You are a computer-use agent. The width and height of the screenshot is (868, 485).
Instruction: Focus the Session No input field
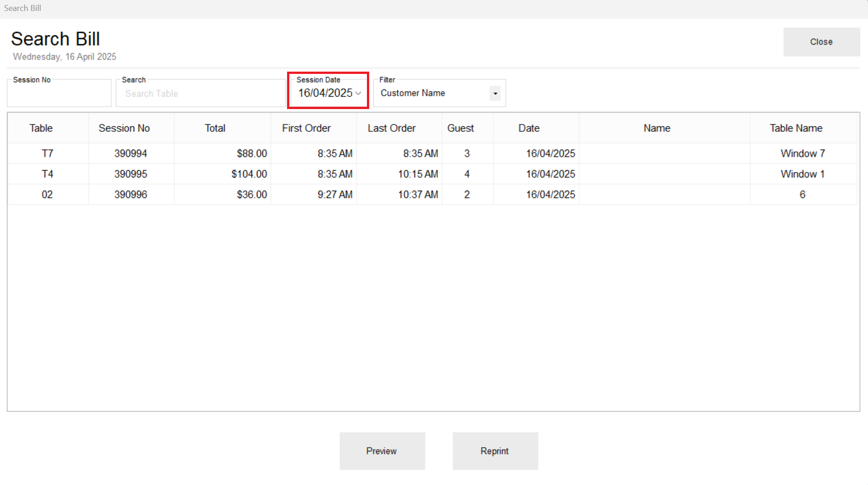click(x=59, y=94)
